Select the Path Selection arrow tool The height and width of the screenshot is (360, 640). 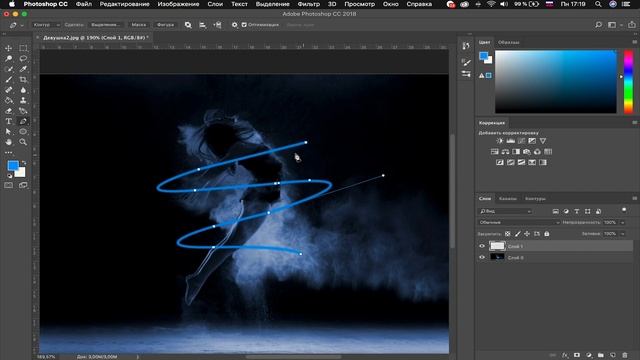click(9, 132)
